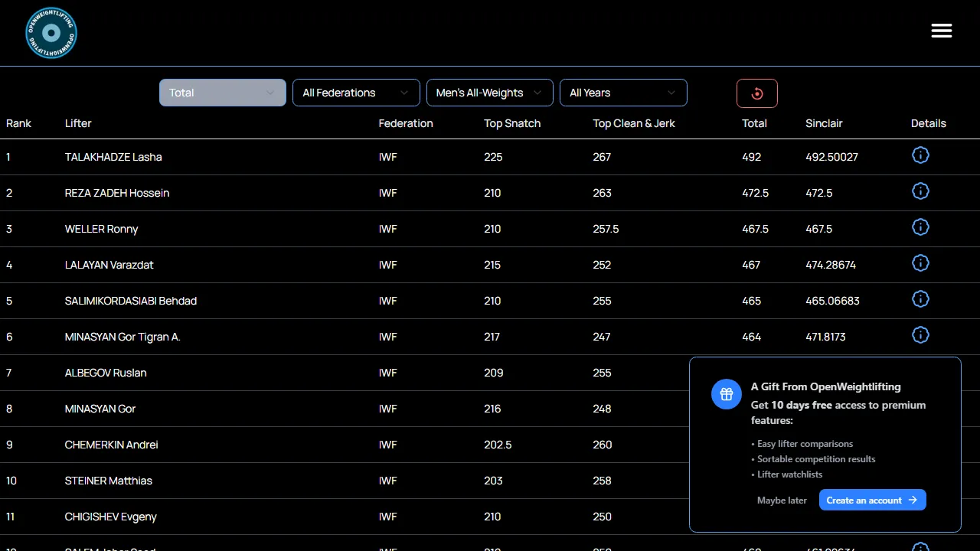Open the hamburger navigation menu
The width and height of the screenshot is (980, 551).
click(941, 31)
